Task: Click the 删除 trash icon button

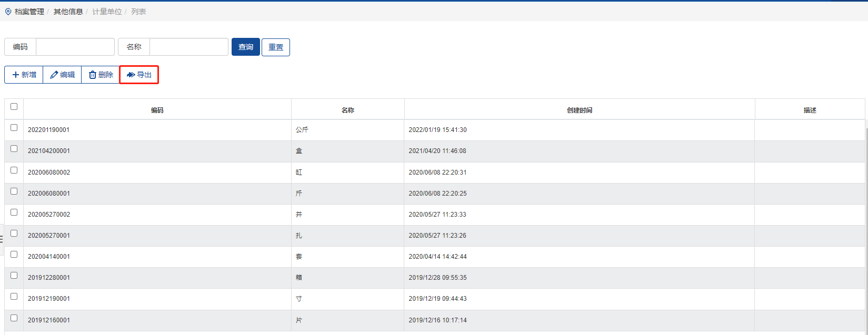Action: pyautogui.click(x=101, y=75)
